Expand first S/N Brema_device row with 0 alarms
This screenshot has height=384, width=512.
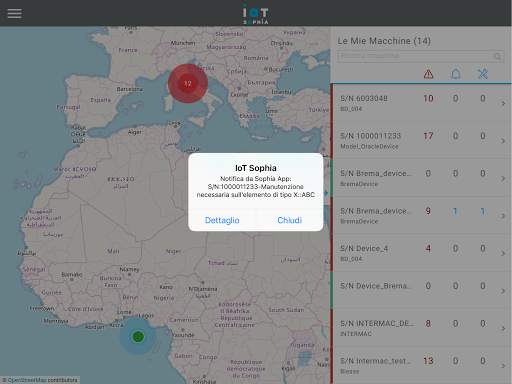pos(503,179)
